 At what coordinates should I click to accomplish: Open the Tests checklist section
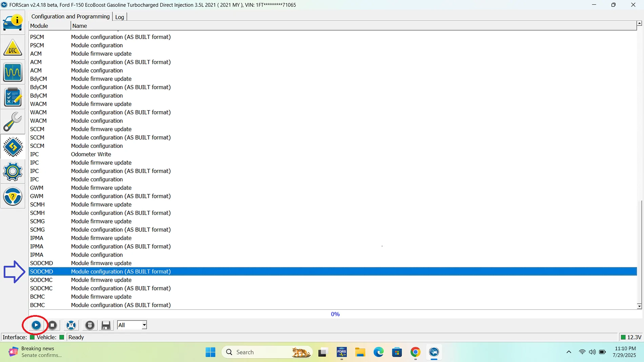[13, 97]
